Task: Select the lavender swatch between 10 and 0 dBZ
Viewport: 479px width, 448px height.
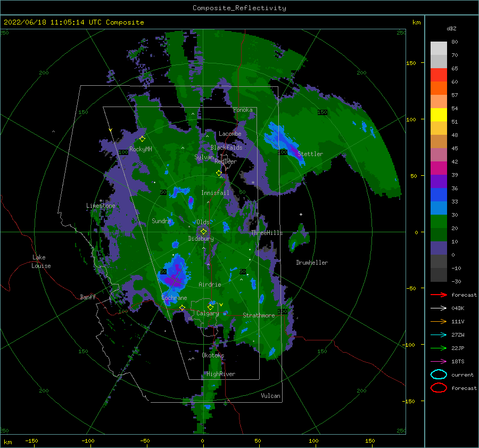Action: point(439,248)
